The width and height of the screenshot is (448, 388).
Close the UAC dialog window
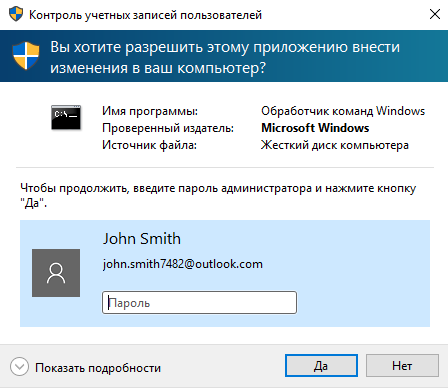pos(435,14)
